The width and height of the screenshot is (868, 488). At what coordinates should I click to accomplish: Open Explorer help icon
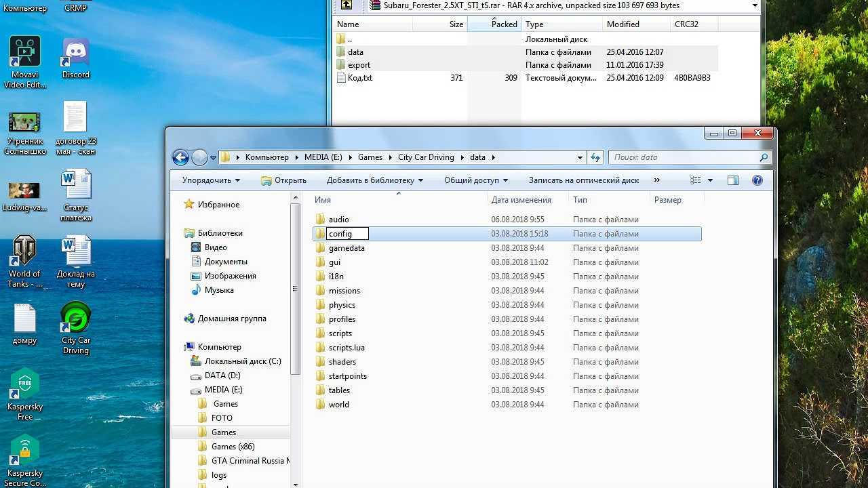tap(757, 180)
